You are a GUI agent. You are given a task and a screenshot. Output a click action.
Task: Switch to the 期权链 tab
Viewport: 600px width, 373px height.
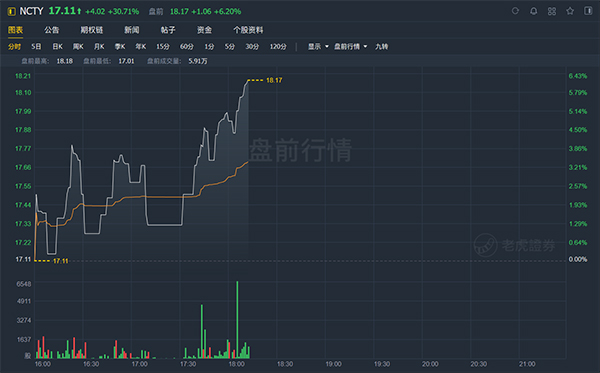pyautogui.click(x=92, y=30)
